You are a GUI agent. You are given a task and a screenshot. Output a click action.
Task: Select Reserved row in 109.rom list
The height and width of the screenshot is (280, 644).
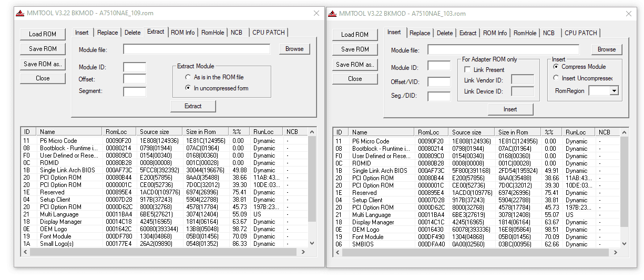click(164, 192)
